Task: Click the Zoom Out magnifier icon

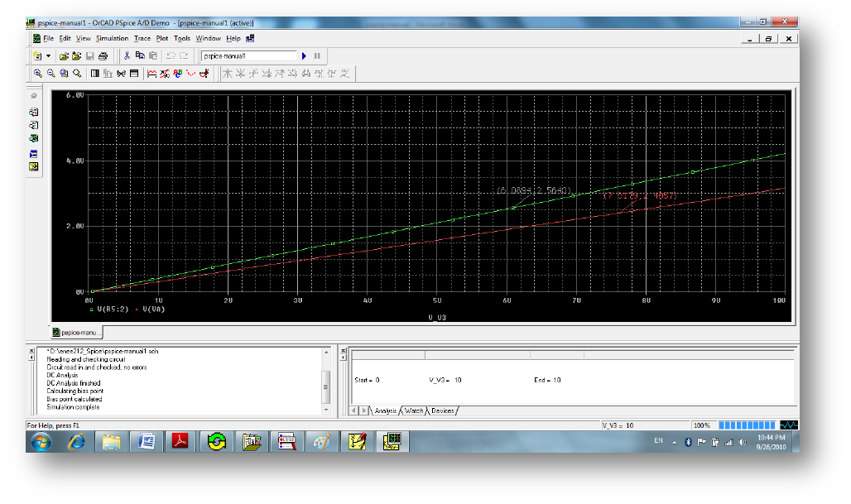Action: pyautogui.click(x=50, y=74)
